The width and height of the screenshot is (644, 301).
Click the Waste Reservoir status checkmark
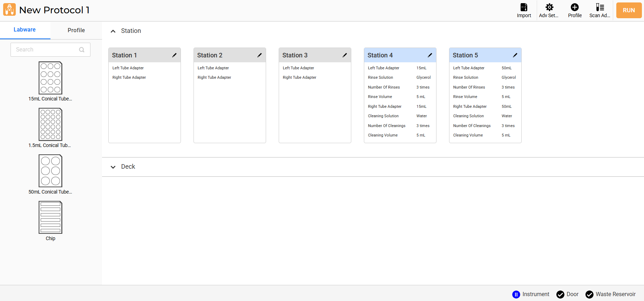tap(589, 294)
